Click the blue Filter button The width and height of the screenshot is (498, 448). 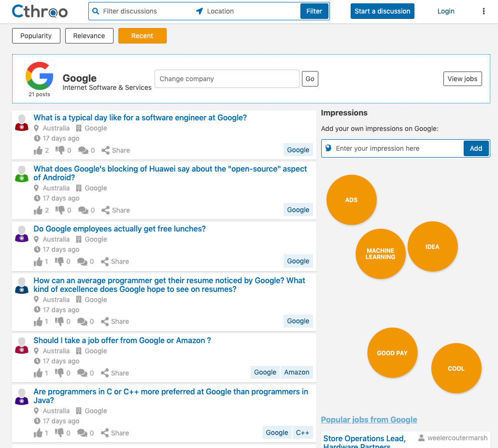click(x=314, y=12)
